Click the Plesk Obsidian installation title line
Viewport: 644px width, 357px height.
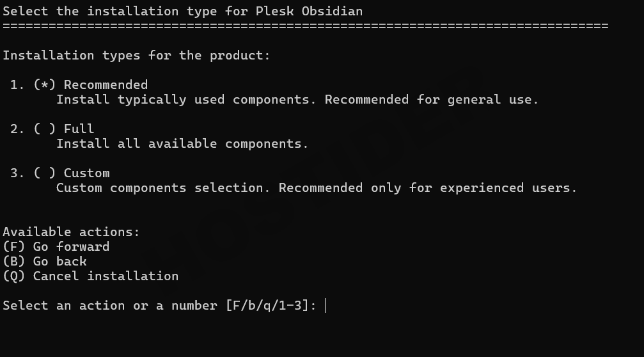(x=183, y=11)
